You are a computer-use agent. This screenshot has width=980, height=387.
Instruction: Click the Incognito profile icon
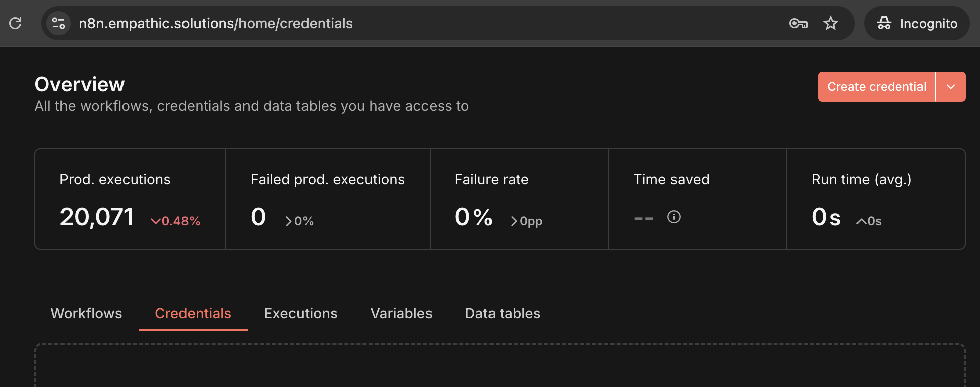click(x=885, y=23)
